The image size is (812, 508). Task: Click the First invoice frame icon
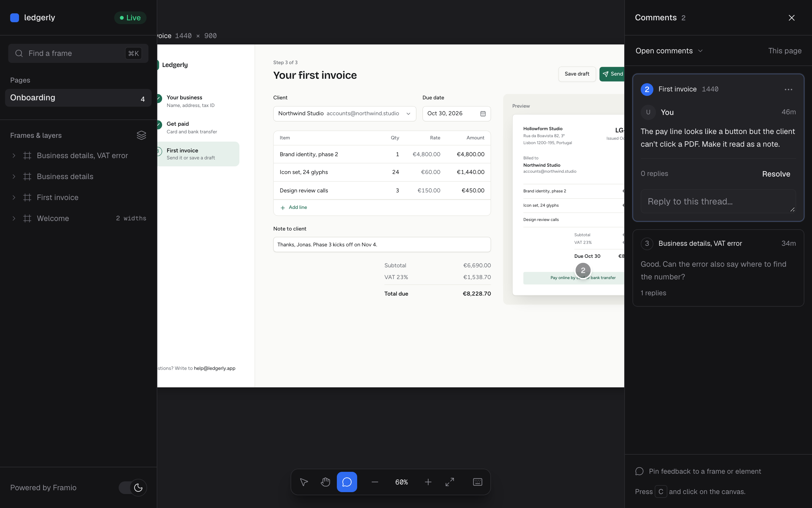click(x=27, y=197)
